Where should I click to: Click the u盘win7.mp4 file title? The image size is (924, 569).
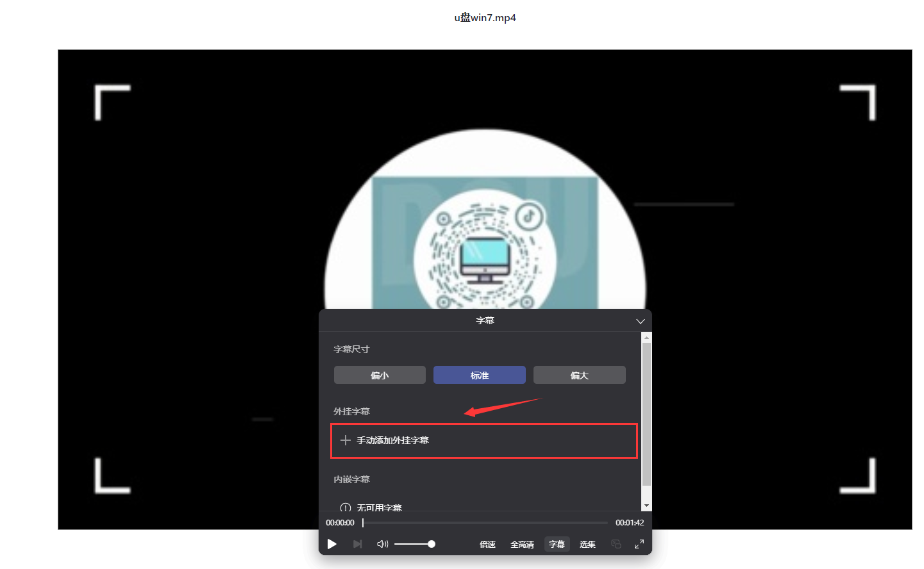[485, 18]
